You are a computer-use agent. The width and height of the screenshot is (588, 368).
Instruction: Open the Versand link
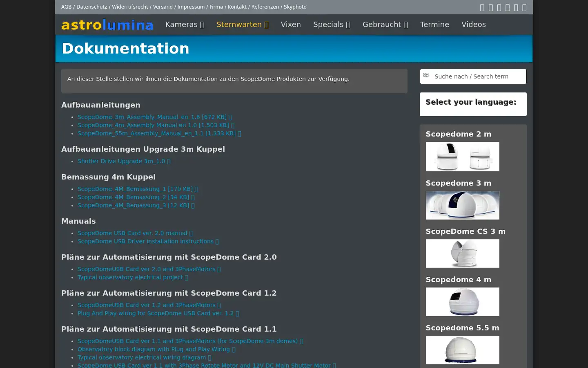click(x=163, y=7)
